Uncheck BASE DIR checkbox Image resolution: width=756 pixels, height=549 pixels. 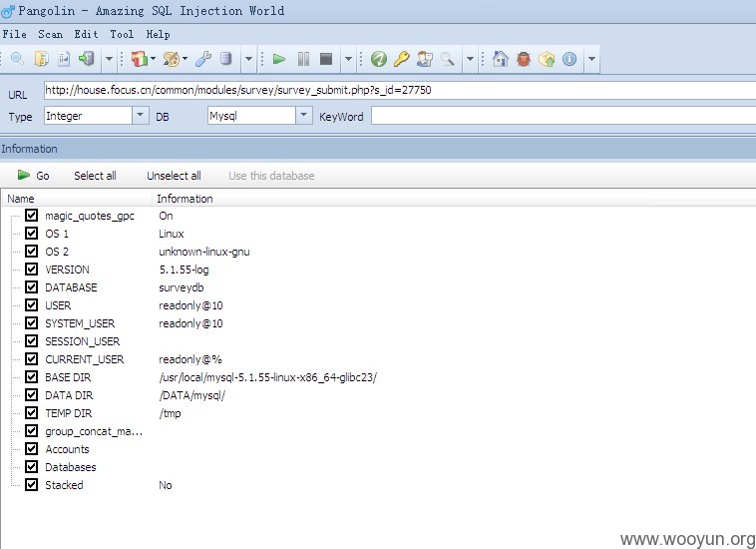pos(31,376)
